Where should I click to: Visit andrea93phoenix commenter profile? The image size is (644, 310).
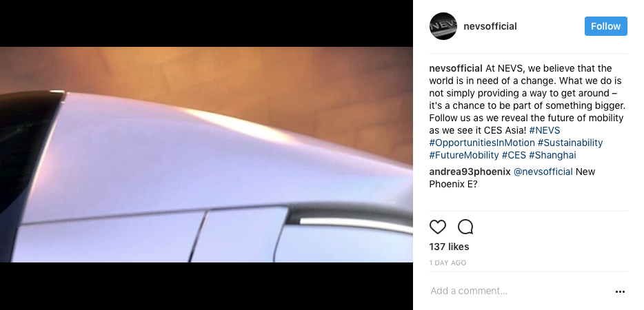pos(470,172)
